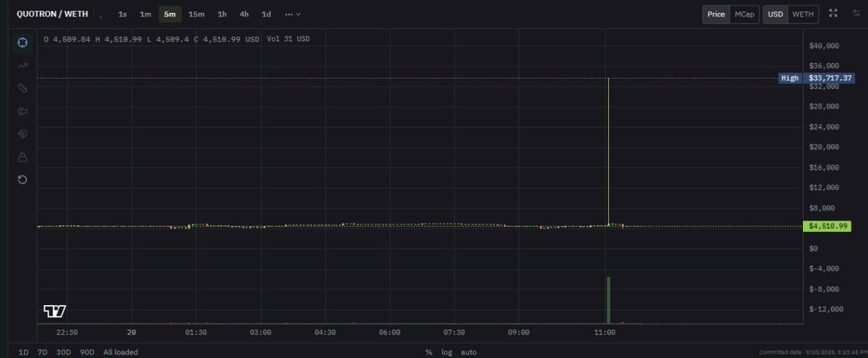Set range to 90D

click(x=88, y=352)
